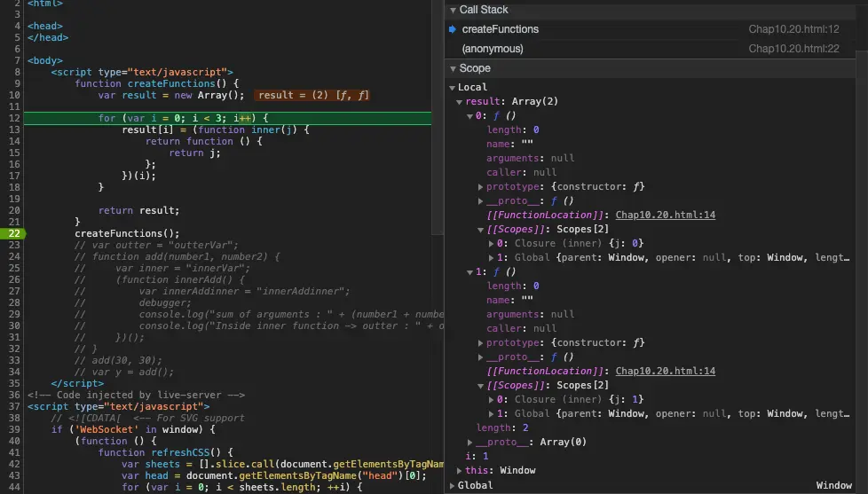Click line number 20 in gutter
This screenshot has width=868, height=494.
click(14, 210)
